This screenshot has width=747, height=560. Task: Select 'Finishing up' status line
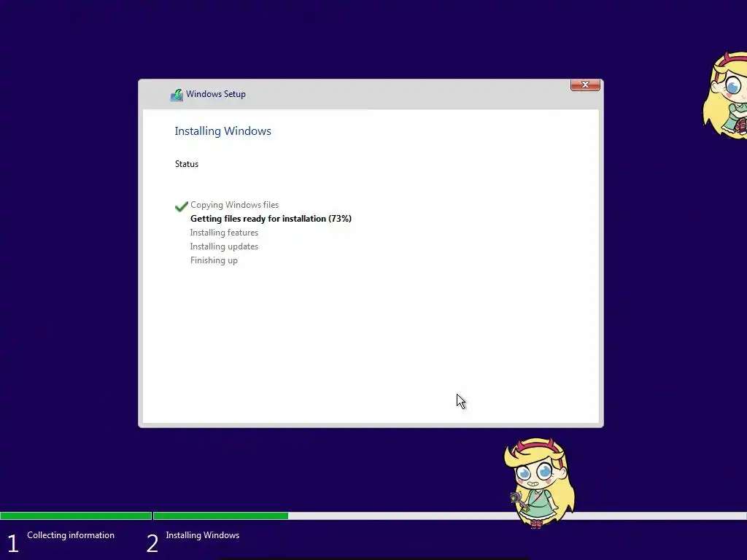pos(214,260)
